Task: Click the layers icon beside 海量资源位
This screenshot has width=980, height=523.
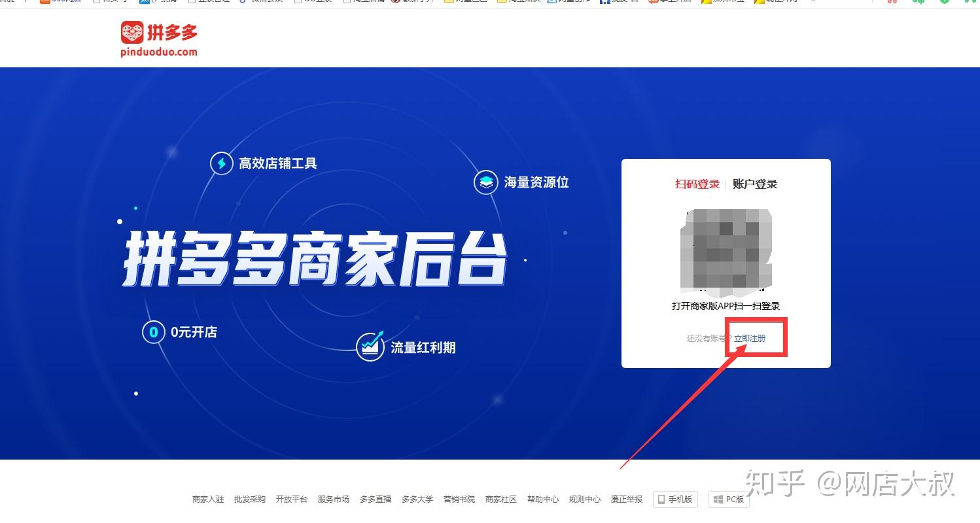Action: click(486, 182)
